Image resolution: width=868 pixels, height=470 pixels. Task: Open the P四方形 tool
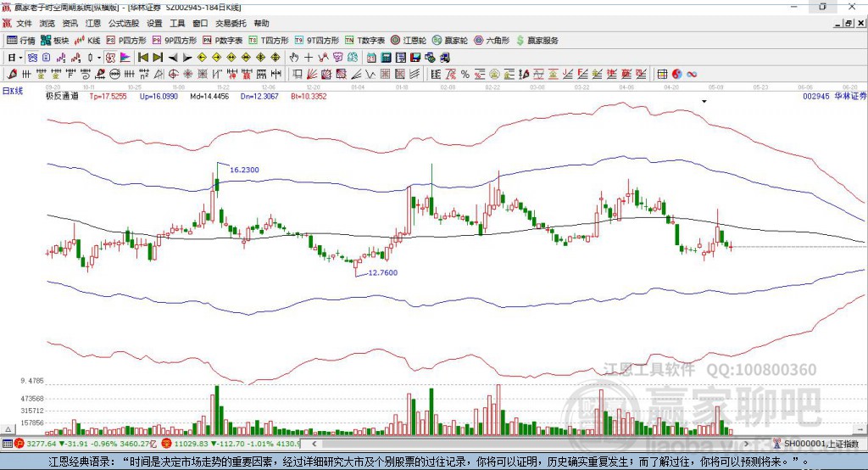click(x=126, y=41)
